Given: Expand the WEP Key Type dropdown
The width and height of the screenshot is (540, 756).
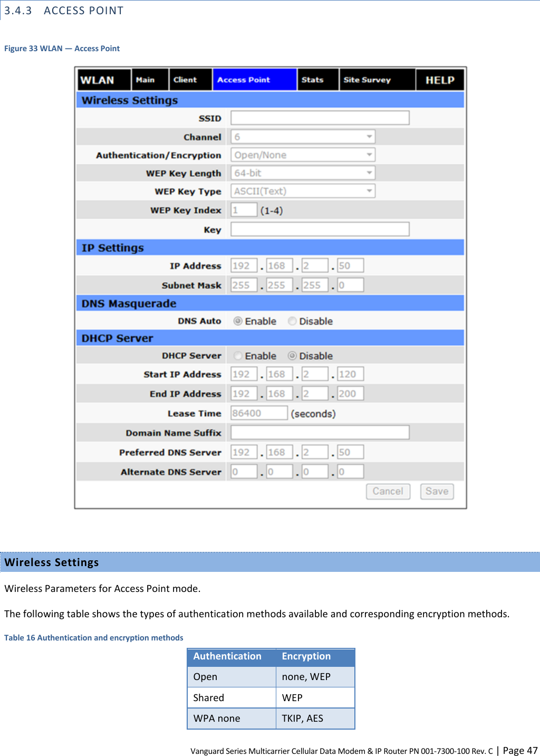Looking at the screenshot, I should coord(303,191).
